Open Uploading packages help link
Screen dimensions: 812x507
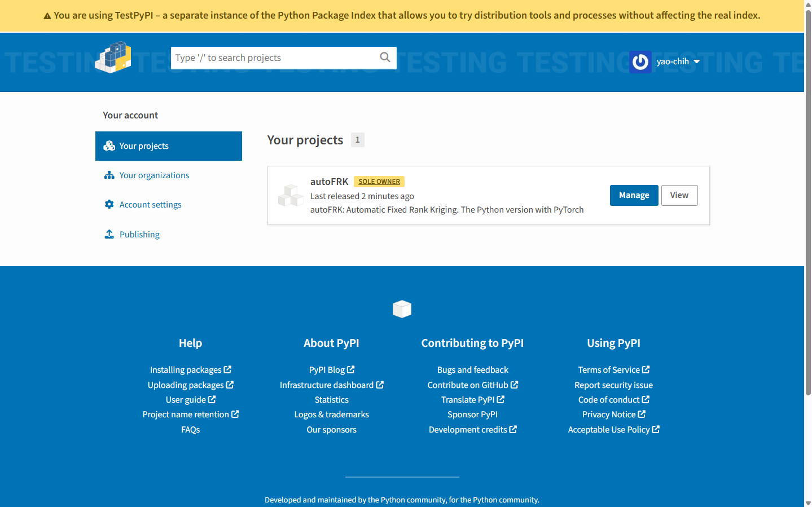click(x=191, y=385)
